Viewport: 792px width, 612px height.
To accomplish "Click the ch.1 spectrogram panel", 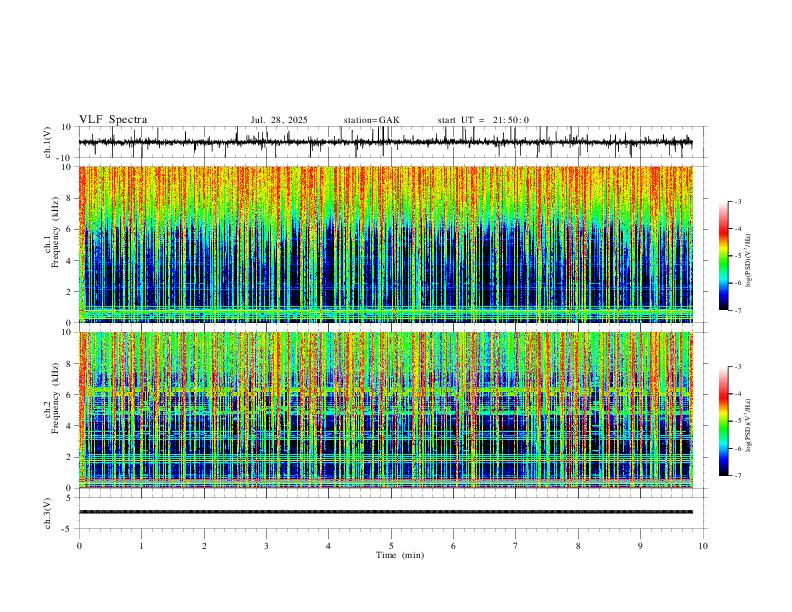I will [x=385, y=244].
